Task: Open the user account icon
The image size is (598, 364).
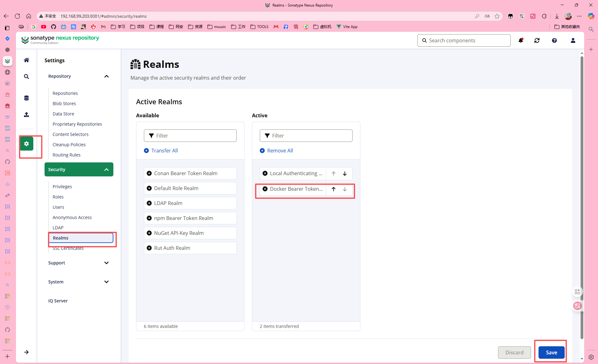Action: (573, 40)
